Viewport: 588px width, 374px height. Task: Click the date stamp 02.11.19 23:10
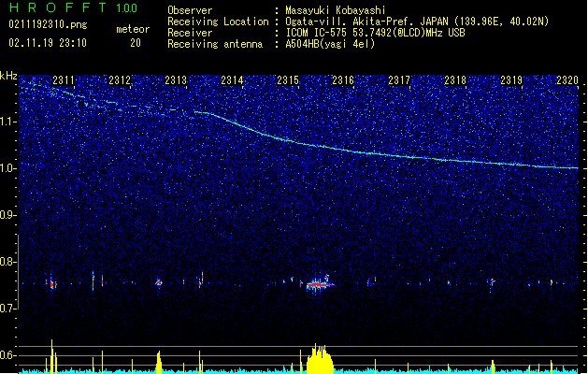click(x=48, y=43)
